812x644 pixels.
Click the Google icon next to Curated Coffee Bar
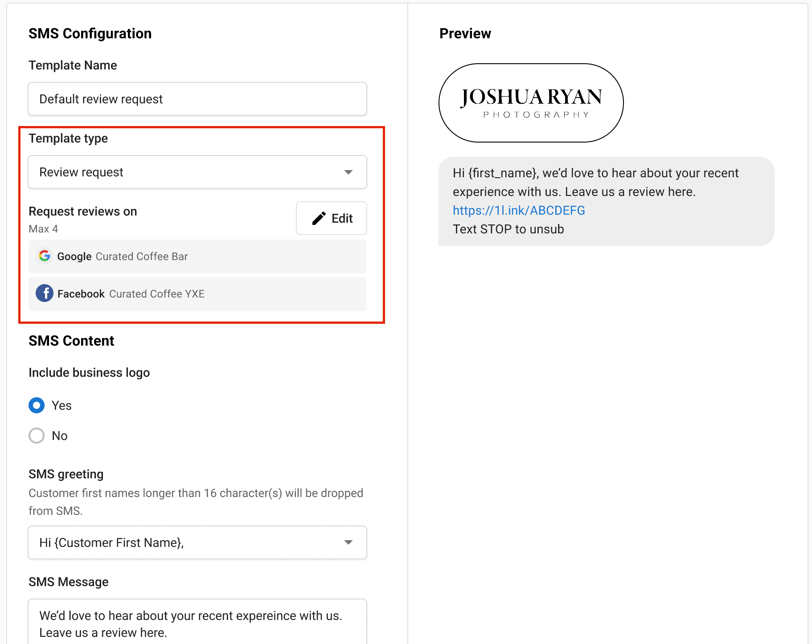coord(45,256)
